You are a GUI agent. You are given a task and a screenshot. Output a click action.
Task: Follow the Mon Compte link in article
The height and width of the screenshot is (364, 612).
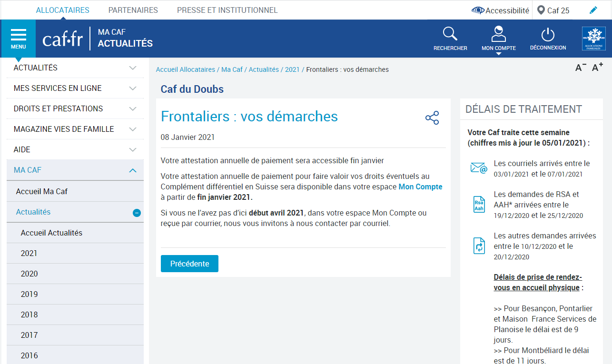pos(420,187)
